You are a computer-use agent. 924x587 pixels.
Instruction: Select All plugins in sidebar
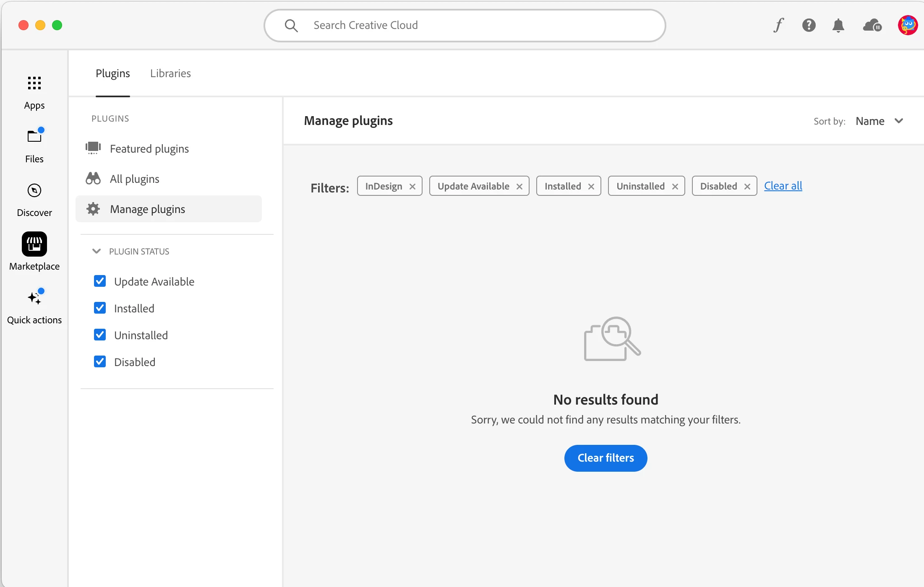[x=134, y=179]
